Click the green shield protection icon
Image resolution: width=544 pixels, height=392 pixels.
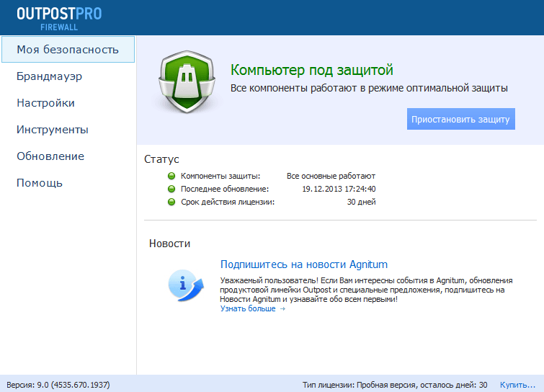187,82
